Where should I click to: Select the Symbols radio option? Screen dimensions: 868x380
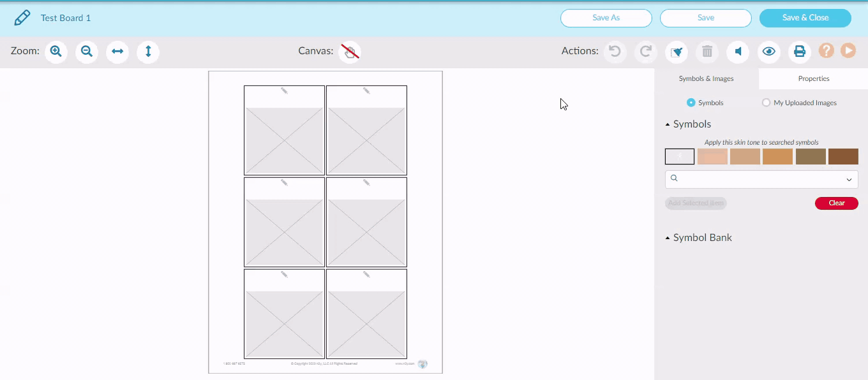(x=691, y=103)
